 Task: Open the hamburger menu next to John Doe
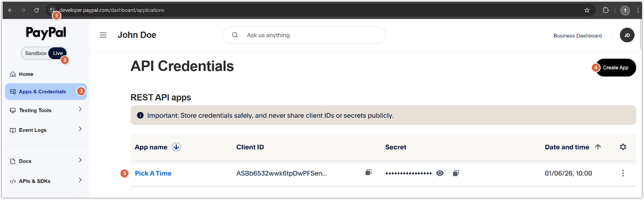(103, 35)
